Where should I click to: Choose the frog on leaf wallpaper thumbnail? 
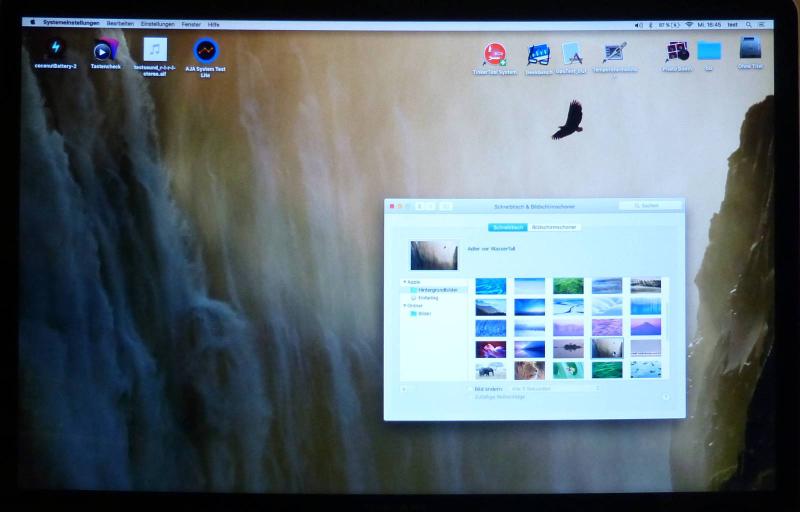coord(568,370)
